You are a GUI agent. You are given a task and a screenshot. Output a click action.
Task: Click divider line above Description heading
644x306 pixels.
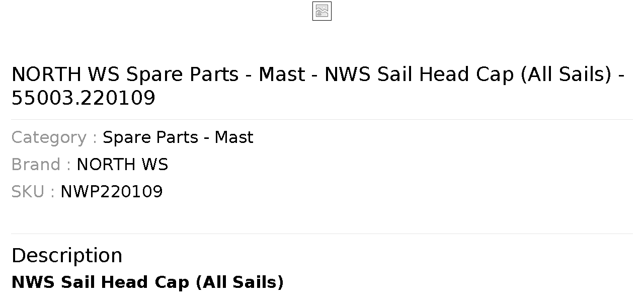click(322, 234)
